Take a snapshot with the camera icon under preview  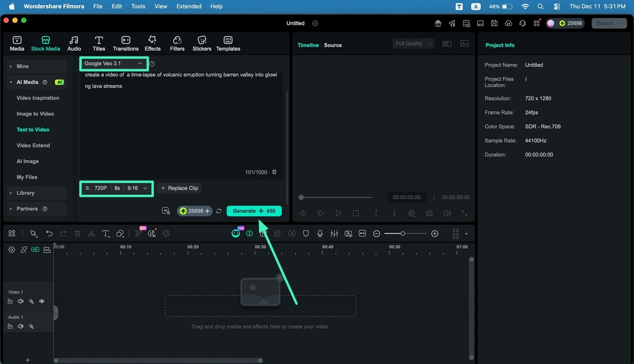(429, 213)
